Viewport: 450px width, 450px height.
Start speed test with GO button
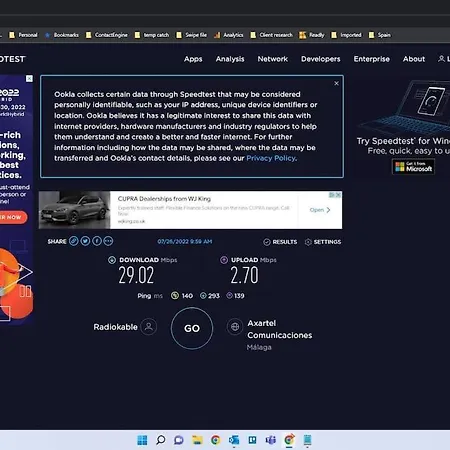point(192,328)
